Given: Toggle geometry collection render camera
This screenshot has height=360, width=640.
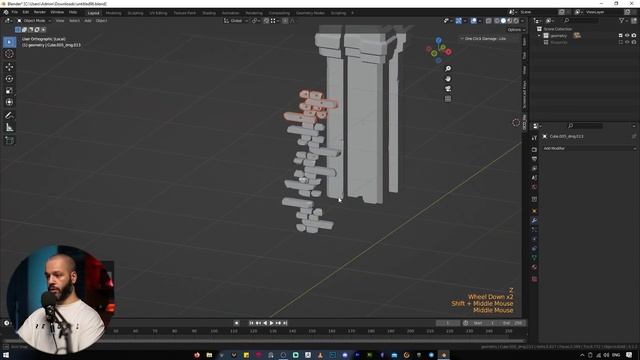Looking at the screenshot, I should coord(634,36).
